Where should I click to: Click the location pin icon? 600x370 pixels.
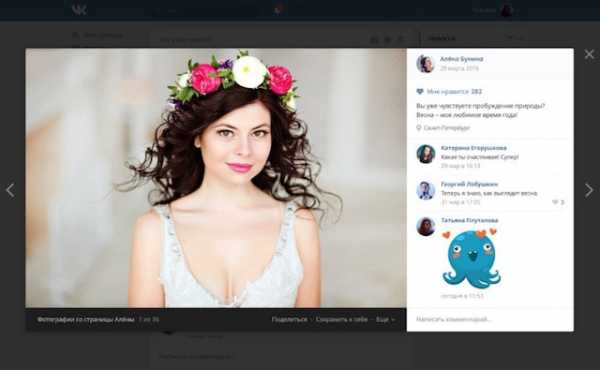tap(419, 128)
